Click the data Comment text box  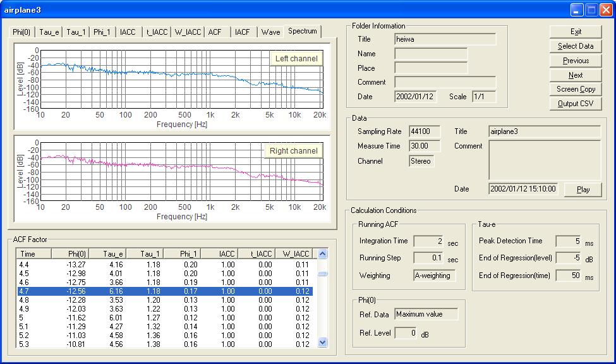point(544,160)
